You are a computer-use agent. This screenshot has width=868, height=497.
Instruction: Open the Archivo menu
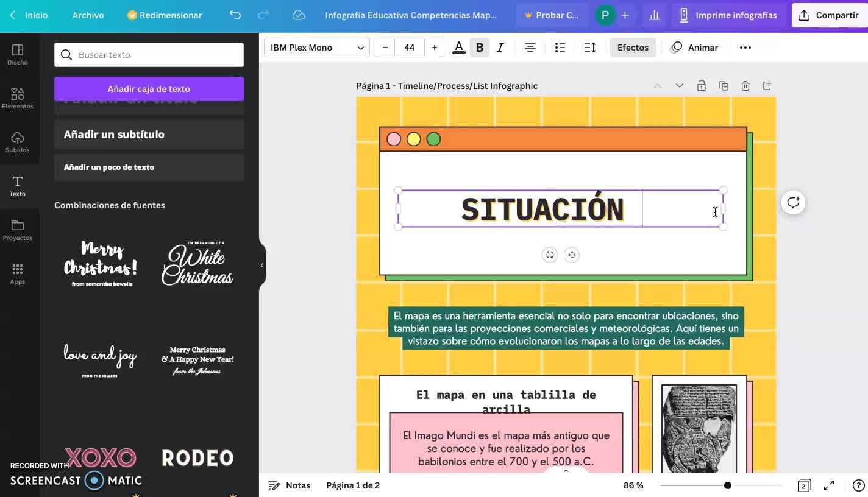(x=88, y=15)
